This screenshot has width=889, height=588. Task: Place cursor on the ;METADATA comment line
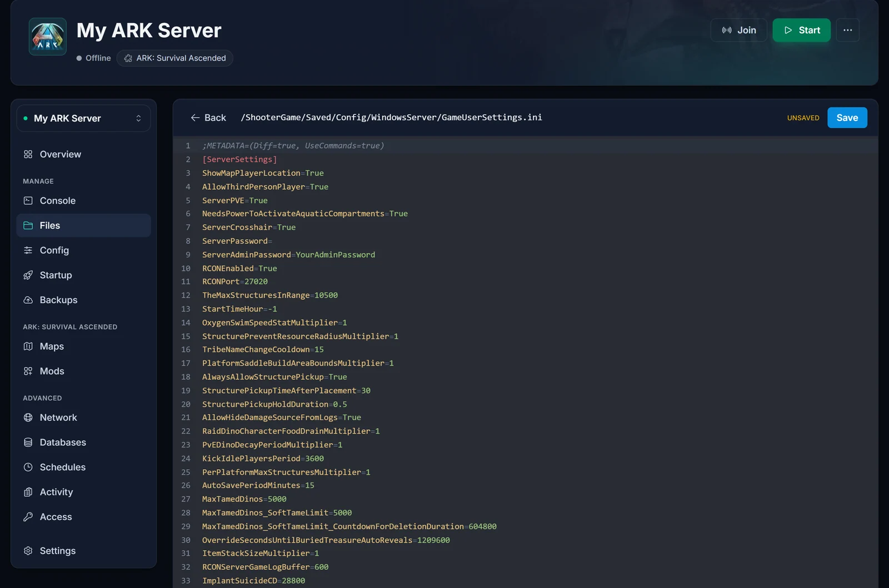tap(293, 145)
